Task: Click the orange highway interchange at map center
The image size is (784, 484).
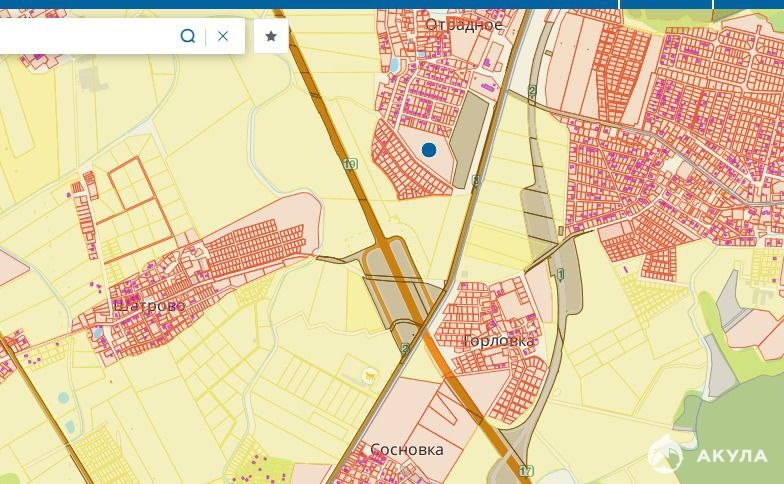Action: coord(405,290)
